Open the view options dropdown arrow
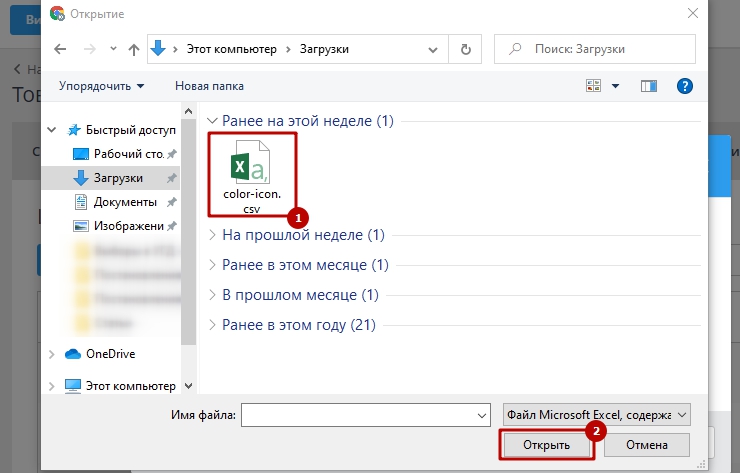This screenshot has width=740, height=473. point(615,86)
